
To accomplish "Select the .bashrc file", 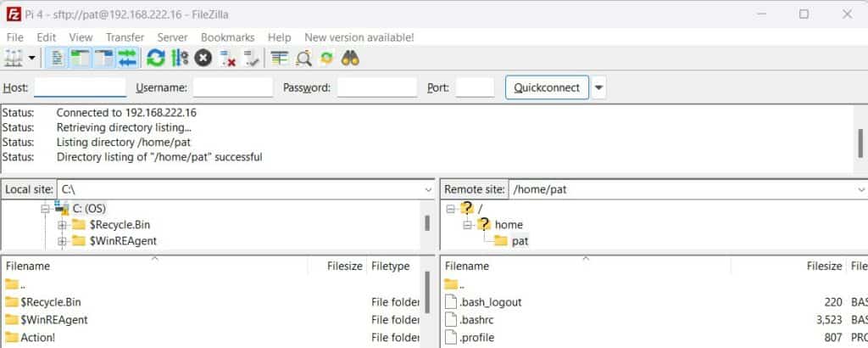I will point(476,320).
